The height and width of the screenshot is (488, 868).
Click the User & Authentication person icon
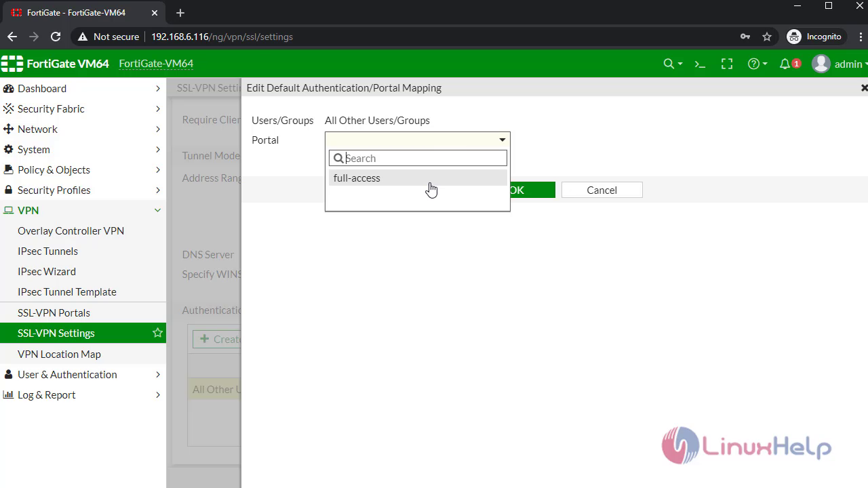tap(9, 374)
